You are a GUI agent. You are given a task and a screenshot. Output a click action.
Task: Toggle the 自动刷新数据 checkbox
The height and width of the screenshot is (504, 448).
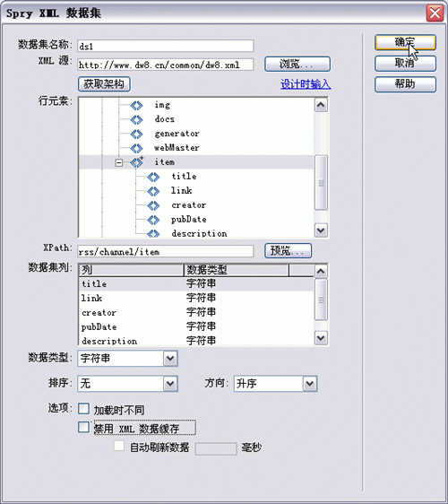119,446
